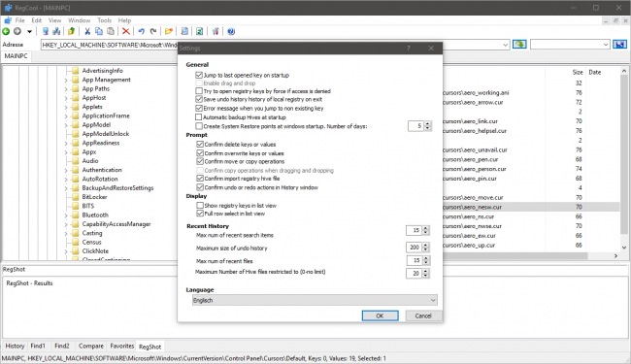Click the blue search binoculars button
Image resolution: width=631 pixels, height=364 pixels.
tap(619, 45)
